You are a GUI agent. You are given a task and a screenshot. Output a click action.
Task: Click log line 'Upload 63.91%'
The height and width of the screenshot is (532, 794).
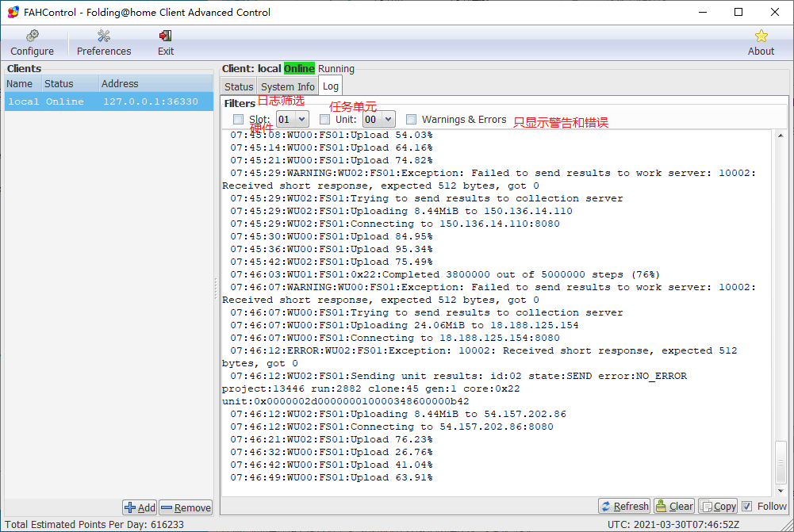point(332,477)
